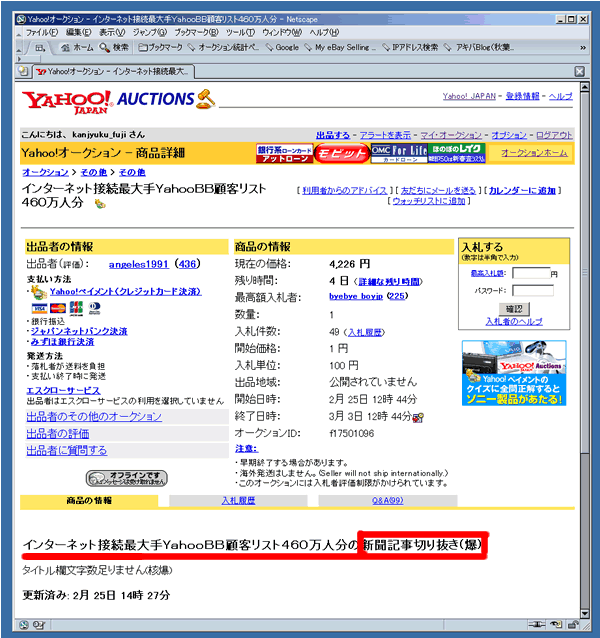600x638 pixels.
Task: Click the レイク green banner
Action: click(x=456, y=153)
